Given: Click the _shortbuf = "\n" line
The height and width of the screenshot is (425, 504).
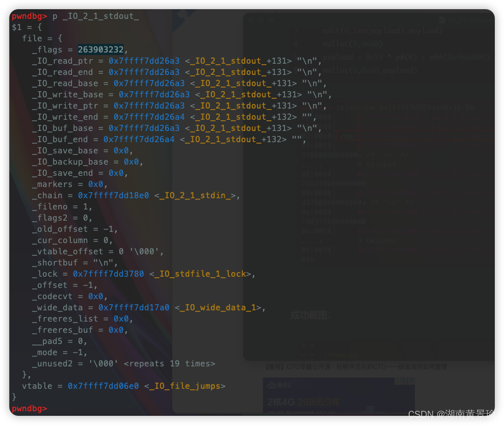Looking at the screenshot, I should coord(75,262).
